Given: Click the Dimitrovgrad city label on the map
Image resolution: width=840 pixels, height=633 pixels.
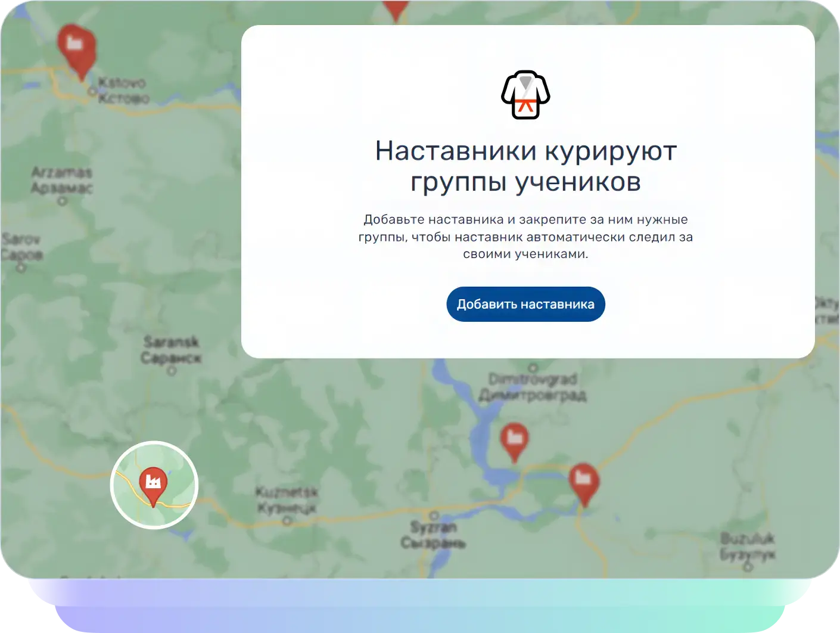Looking at the screenshot, I should click(533, 387).
